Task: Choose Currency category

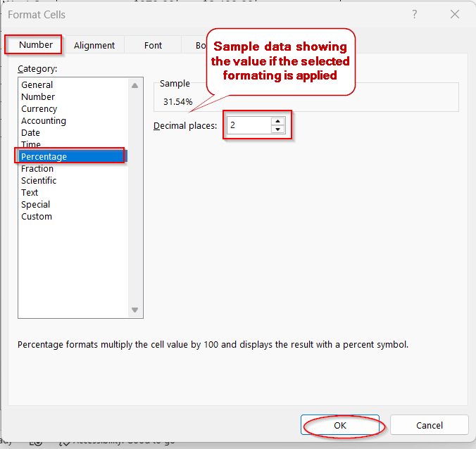Action: (x=39, y=108)
